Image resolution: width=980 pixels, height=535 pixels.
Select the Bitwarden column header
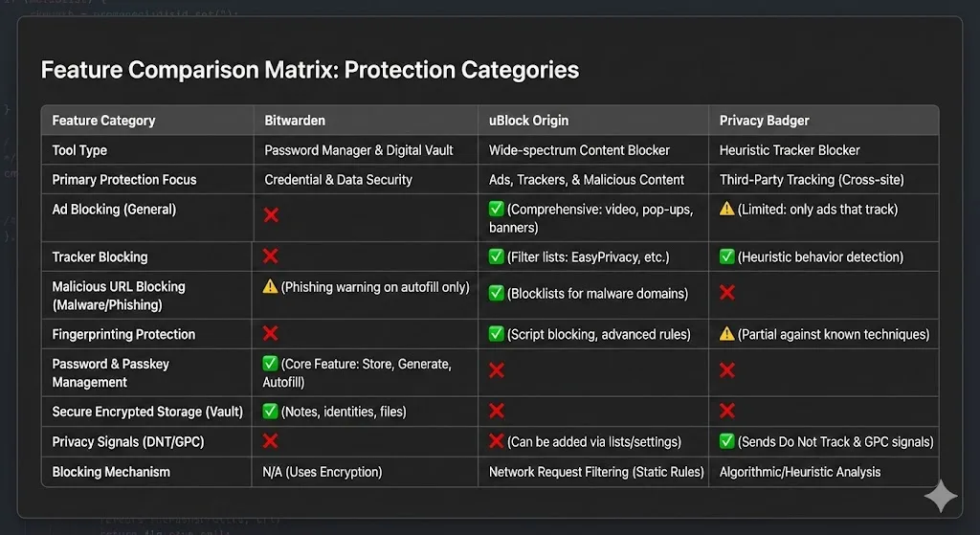click(x=295, y=121)
